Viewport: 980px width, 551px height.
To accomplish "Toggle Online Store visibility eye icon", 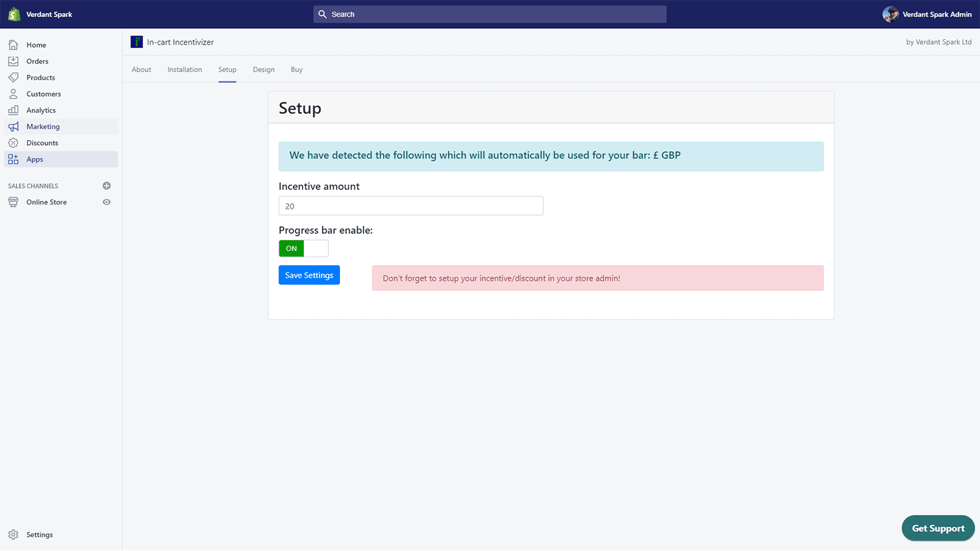I will click(107, 201).
